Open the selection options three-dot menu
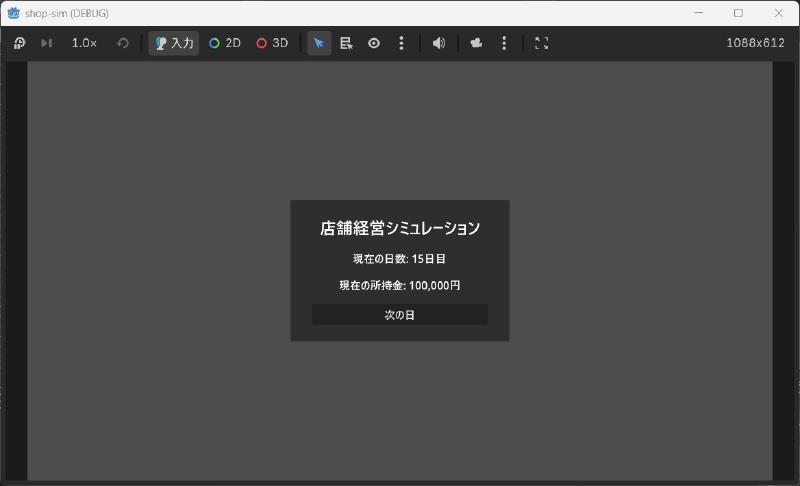Image resolution: width=800 pixels, height=486 pixels. (x=402, y=43)
